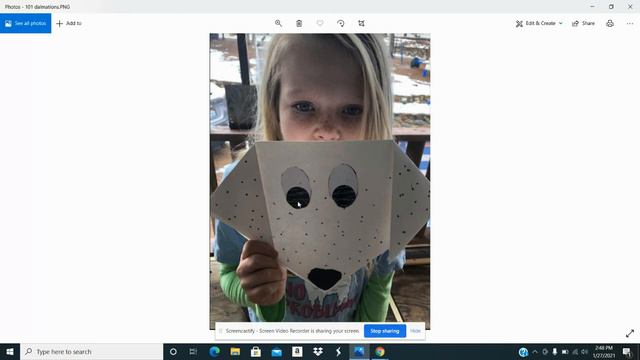Click the drag handle on Screencastify bar

coord(220,331)
